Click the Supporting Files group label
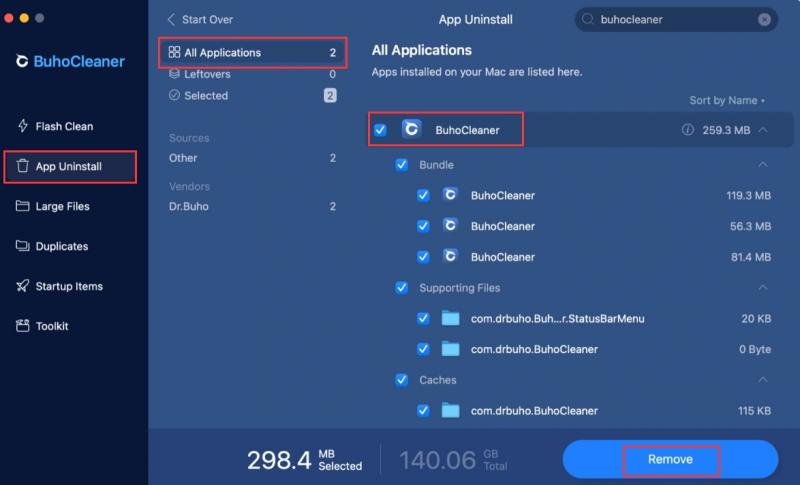 pyautogui.click(x=460, y=288)
